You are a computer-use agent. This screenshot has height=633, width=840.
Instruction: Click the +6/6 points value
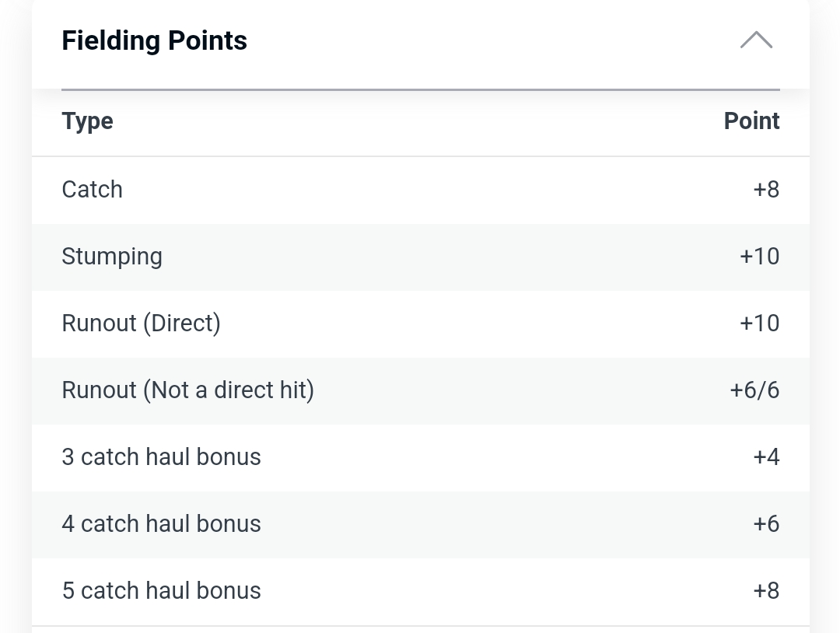tap(754, 390)
